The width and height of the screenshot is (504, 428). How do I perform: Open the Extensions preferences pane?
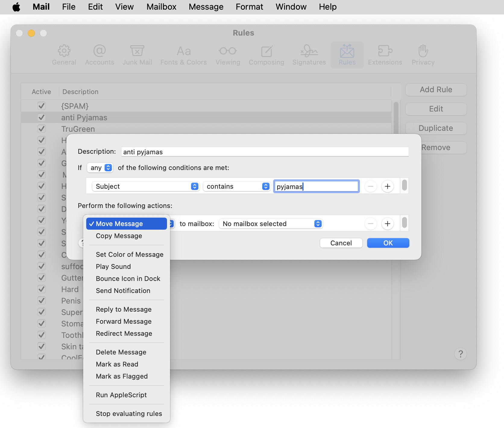pos(385,55)
